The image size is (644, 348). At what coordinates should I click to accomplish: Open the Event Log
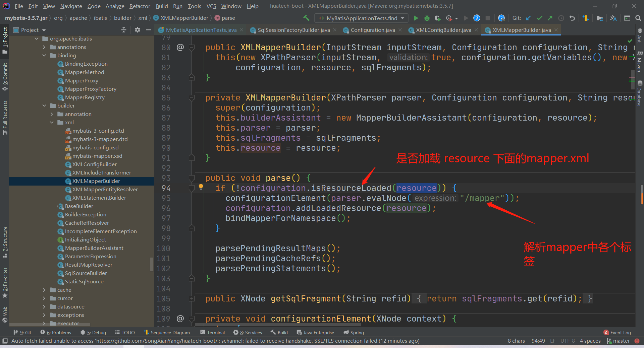[617, 332]
